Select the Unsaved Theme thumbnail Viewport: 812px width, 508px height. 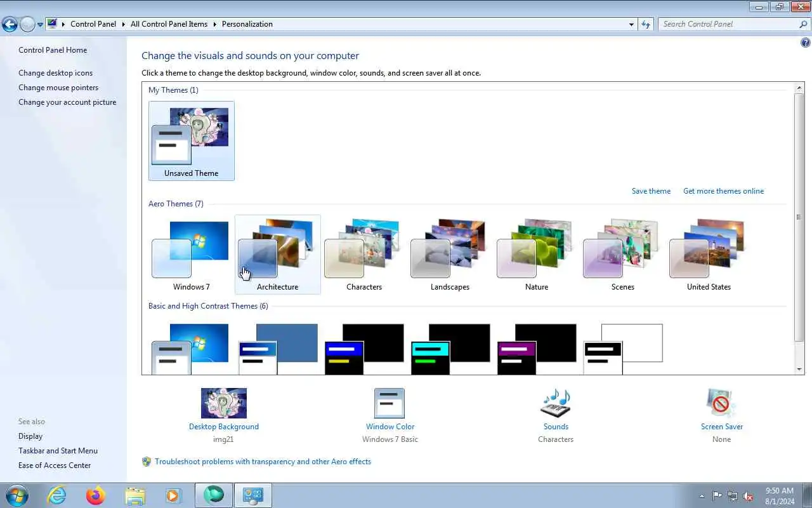(x=191, y=140)
